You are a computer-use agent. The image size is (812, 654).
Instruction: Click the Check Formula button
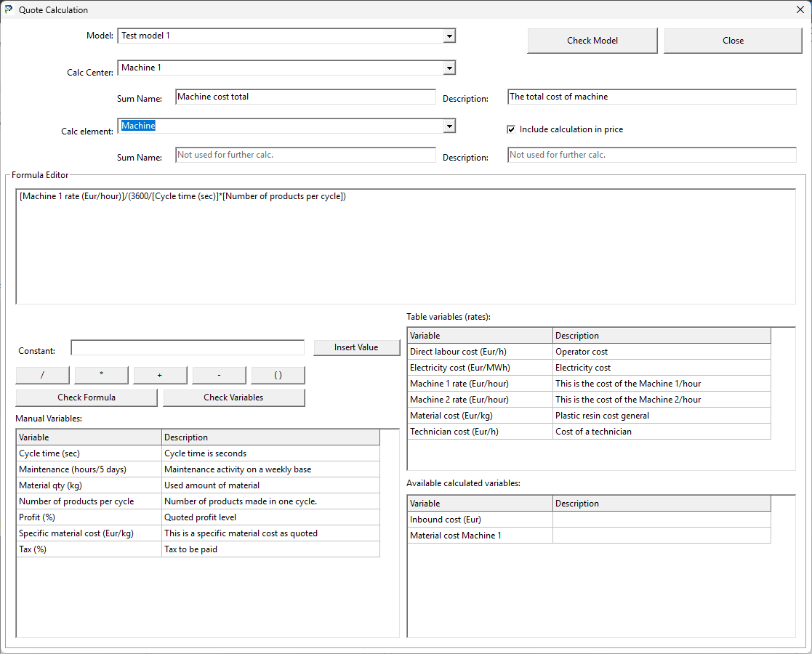(87, 397)
